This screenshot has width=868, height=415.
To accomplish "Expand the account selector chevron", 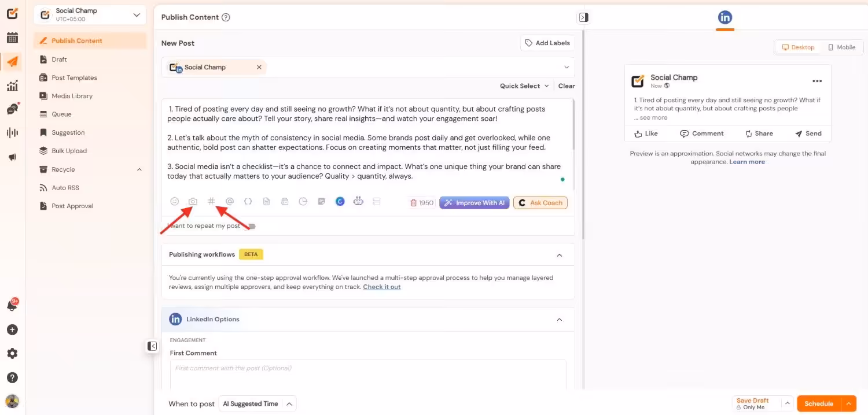I will 567,67.
